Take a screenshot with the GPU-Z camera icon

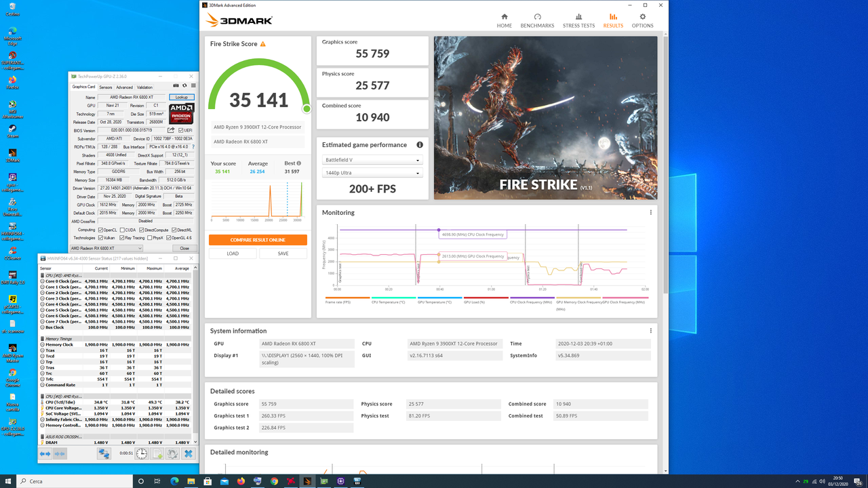176,85
